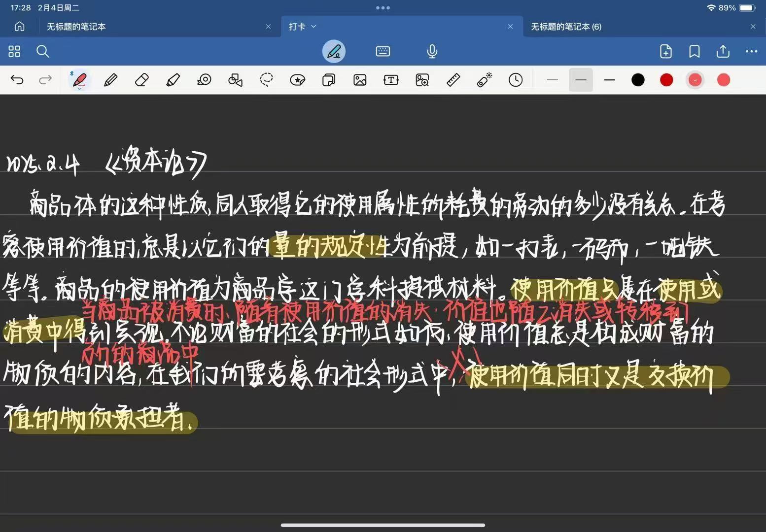Screen dimensions: 766x532
Task: Undo the last stroke
Action: 17,80
